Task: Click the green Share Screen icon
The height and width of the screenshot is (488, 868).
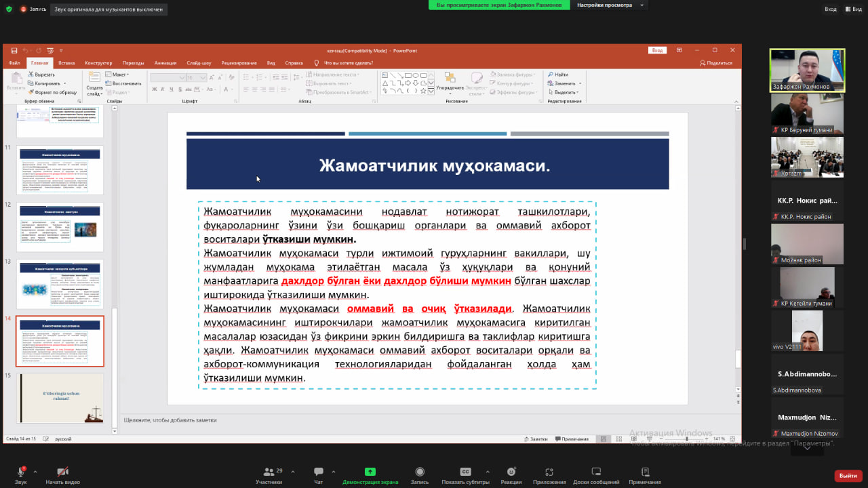Action: (x=370, y=472)
